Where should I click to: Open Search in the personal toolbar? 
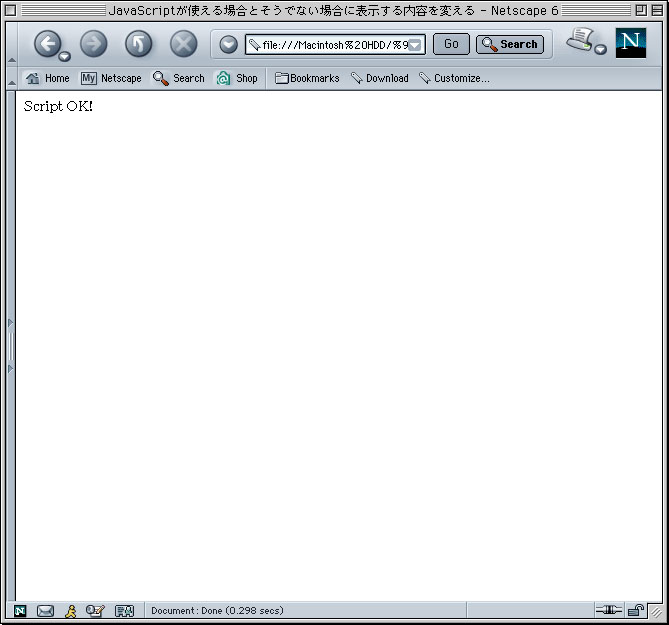coord(179,78)
